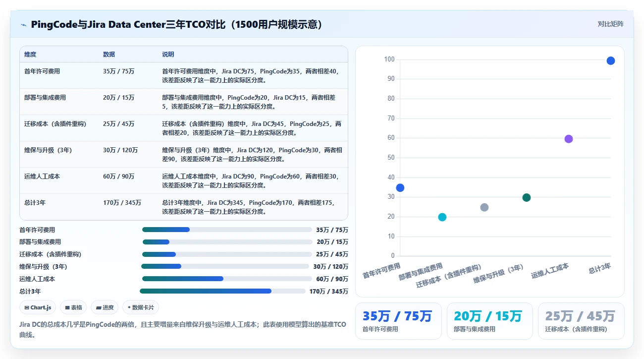Image resolution: width=644 pixels, height=359 pixels.
Task: Click the cyan chart point at value 20
Action: click(x=442, y=217)
